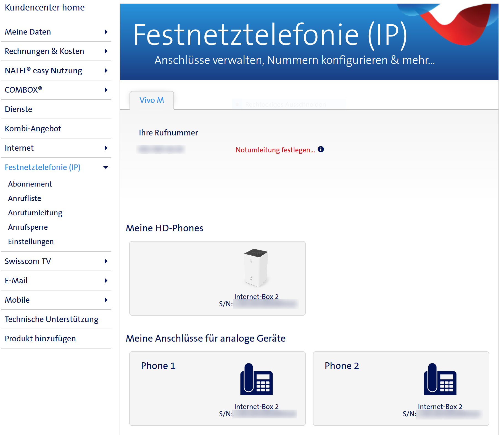Click the Notumleitung festlegen link

275,150
